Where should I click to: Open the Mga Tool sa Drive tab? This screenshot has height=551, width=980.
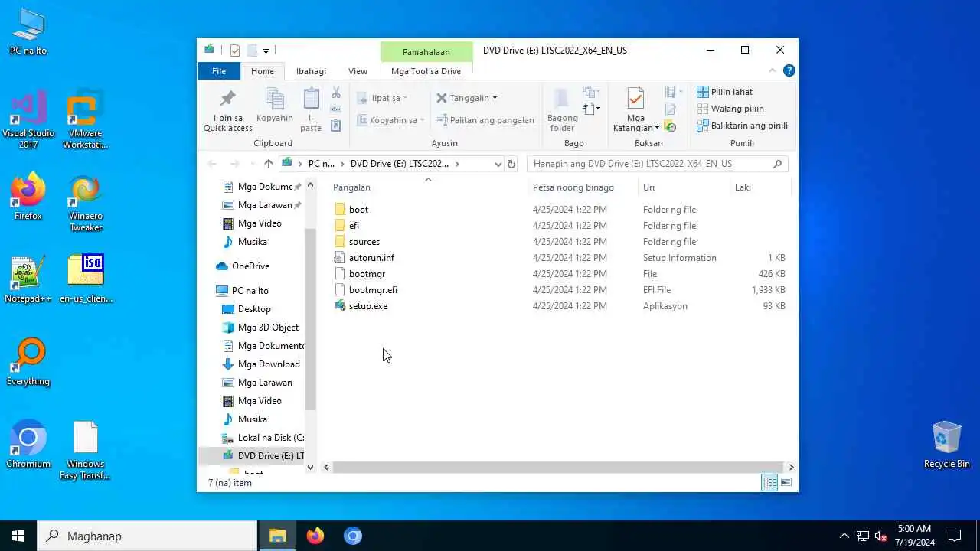(x=426, y=71)
